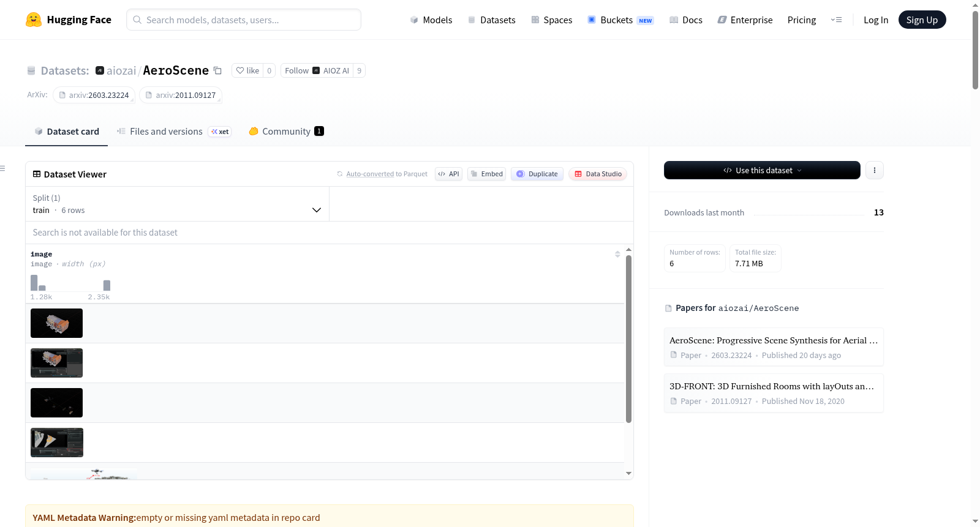
Task: Open the Pricing page
Action: 802,20
